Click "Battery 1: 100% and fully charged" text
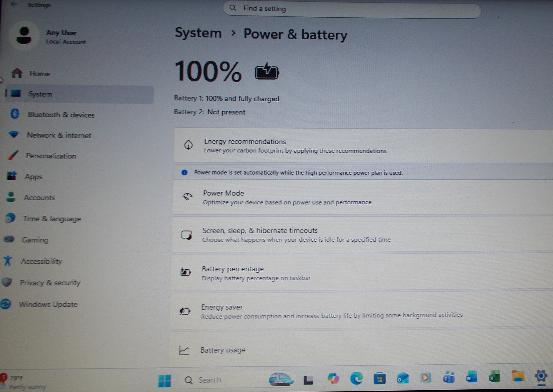Screen dimensions: 553x392 coord(226,99)
